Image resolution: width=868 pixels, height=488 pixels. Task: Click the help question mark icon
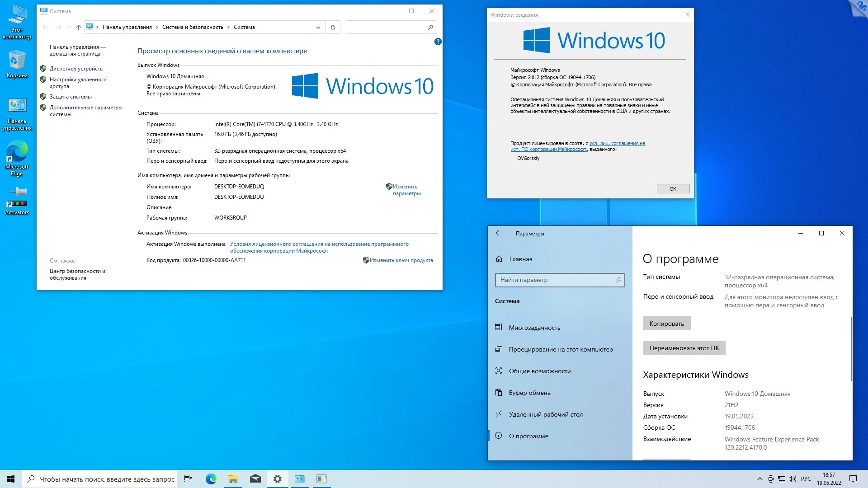[x=438, y=42]
